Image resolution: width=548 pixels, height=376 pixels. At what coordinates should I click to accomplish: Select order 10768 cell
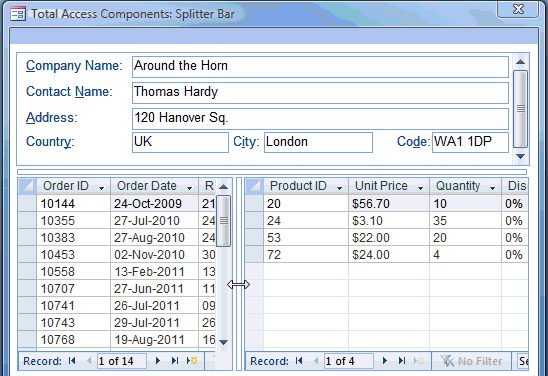click(73, 340)
